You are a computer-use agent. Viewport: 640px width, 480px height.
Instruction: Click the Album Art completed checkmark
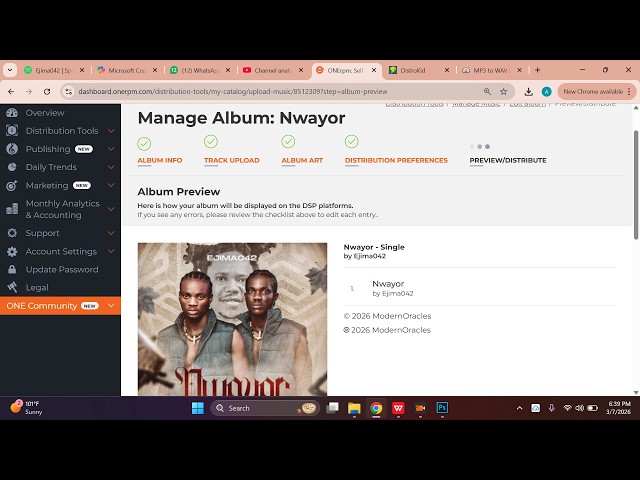point(288,141)
